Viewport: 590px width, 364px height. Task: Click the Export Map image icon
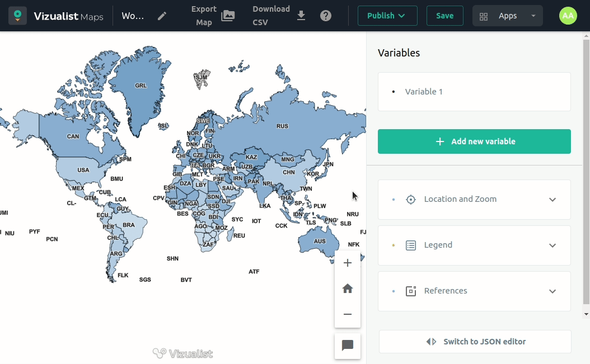tap(228, 16)
